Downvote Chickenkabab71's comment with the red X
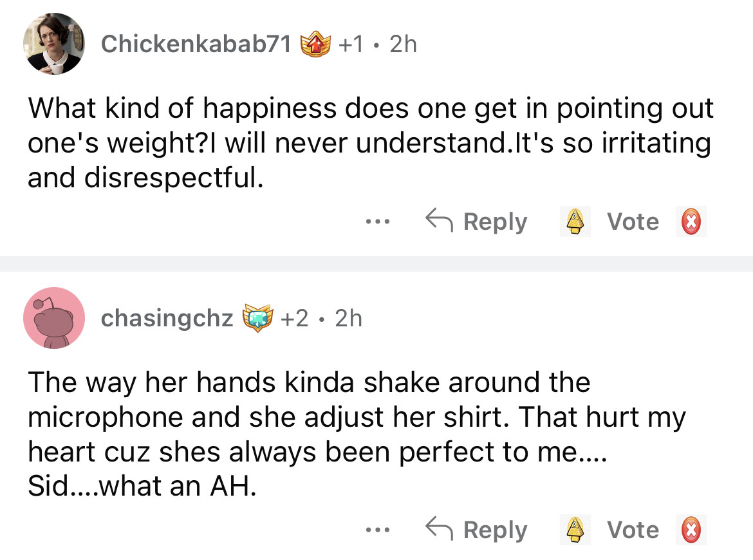The height and width of the screenshot is (560, 753). pyautogui.click(x=691, y=222)
